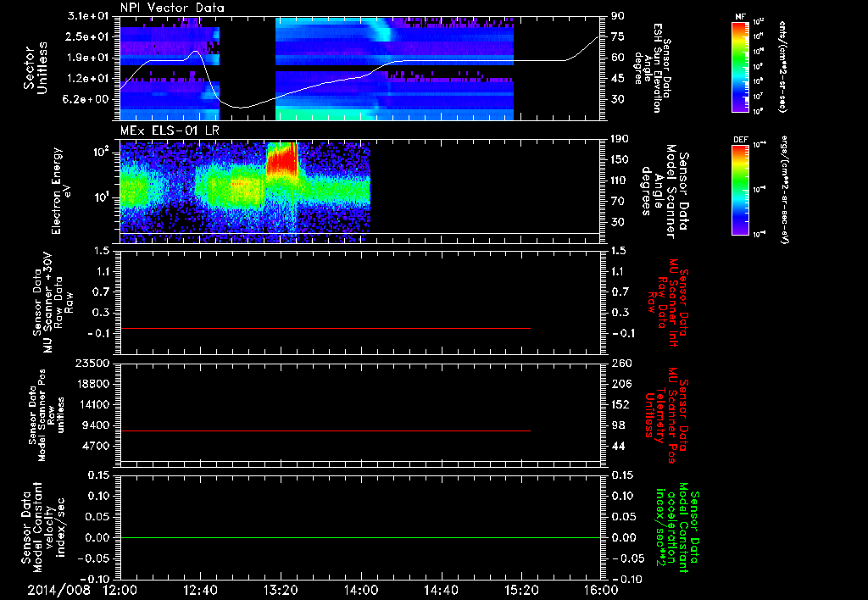Viewport: 868px width, 600px height.
Task: Click the '90' sun elevation tick label
Action: (x=617, y=16)
